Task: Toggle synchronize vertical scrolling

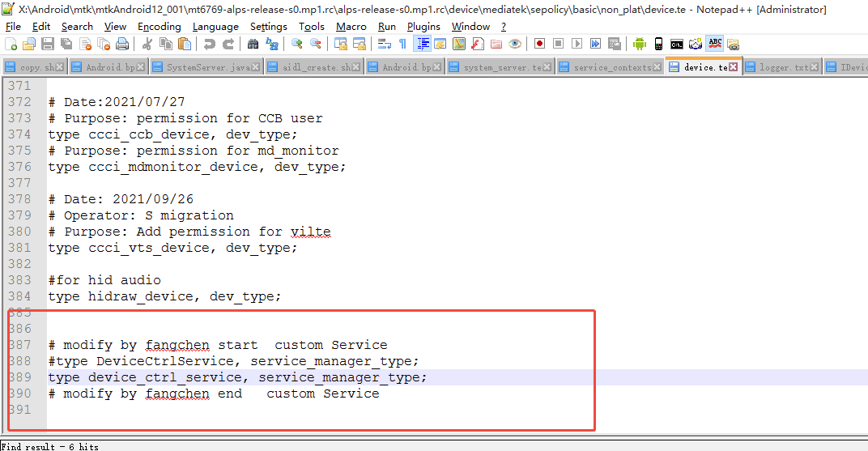Action: point(340,45)
